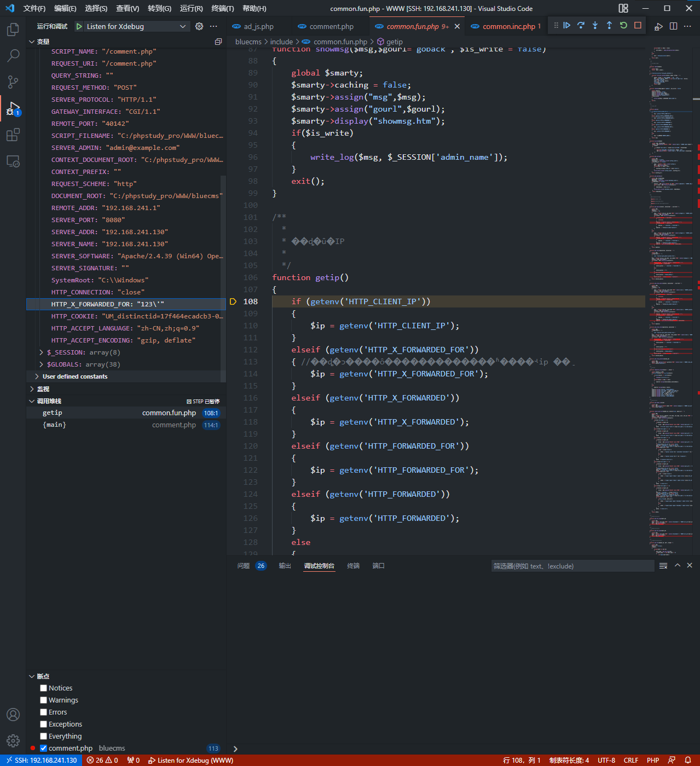Open the Manage gear in activity bar

coord(13,741)
